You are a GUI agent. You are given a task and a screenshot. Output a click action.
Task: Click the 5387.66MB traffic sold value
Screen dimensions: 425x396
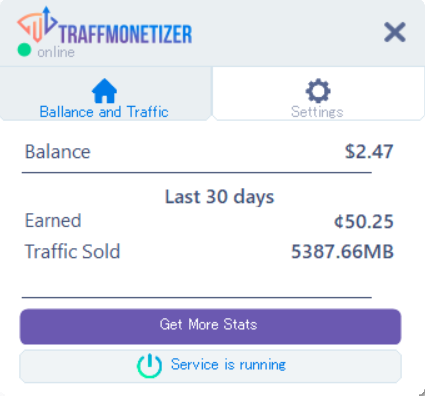tap(342, 251)
